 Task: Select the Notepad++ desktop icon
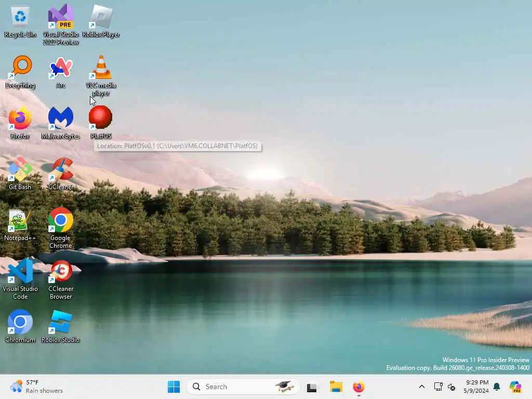pyautogui.click(x=20, y=225)
